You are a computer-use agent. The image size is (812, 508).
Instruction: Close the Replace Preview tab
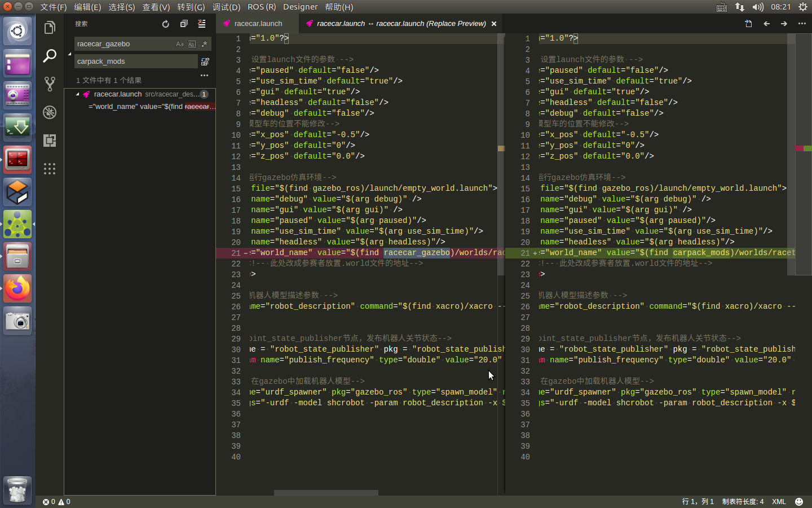coord(494,24)
